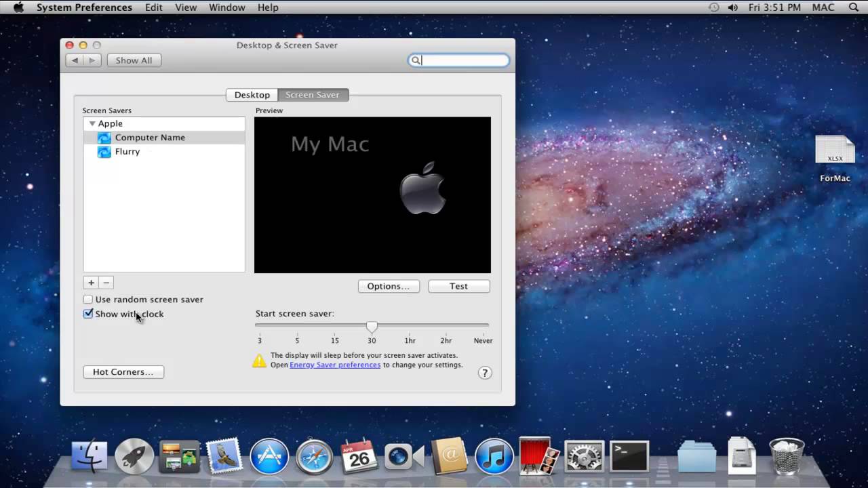Open the MAC user menu

pyautogui.click(x=823, y=7)
